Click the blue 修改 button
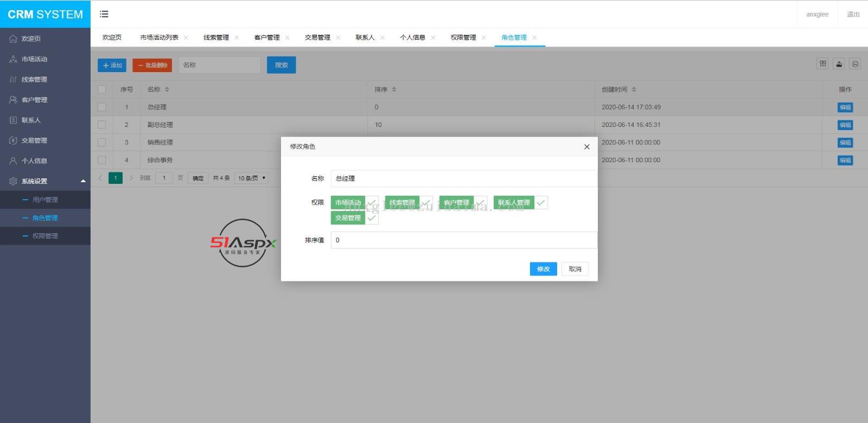This screenshot has height=423, width=868. click(543, 269)
